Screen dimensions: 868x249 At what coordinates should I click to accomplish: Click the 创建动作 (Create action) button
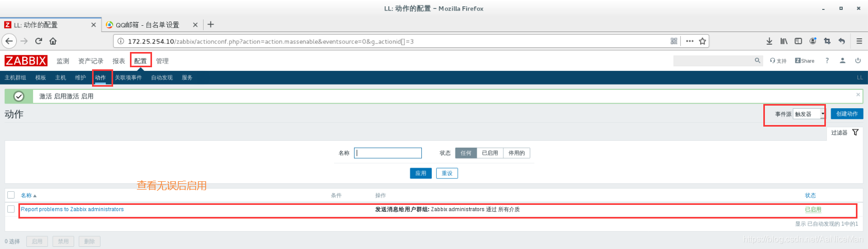pyautogui.click(x=847, y=113)
